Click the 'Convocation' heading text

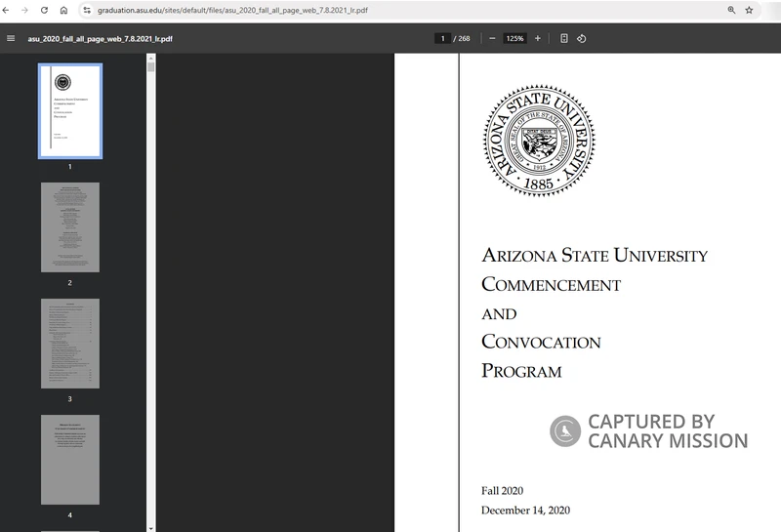pyautogui.click(x=541, y=342)
